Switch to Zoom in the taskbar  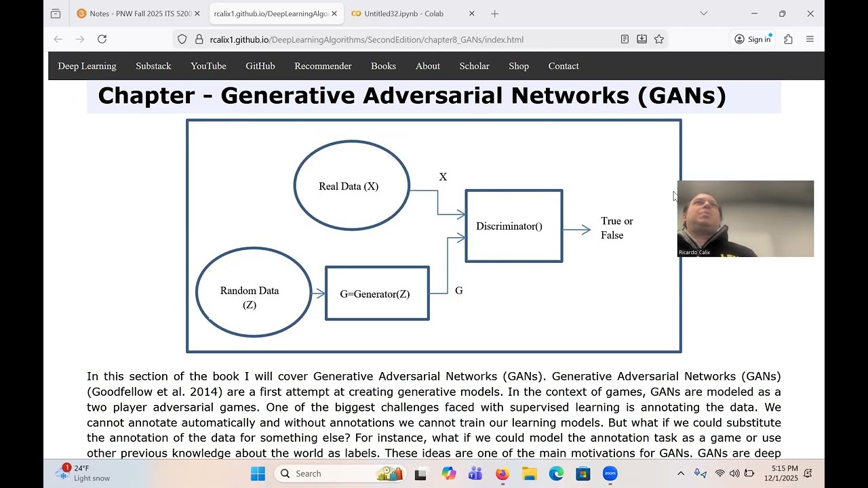click(610, 474)
